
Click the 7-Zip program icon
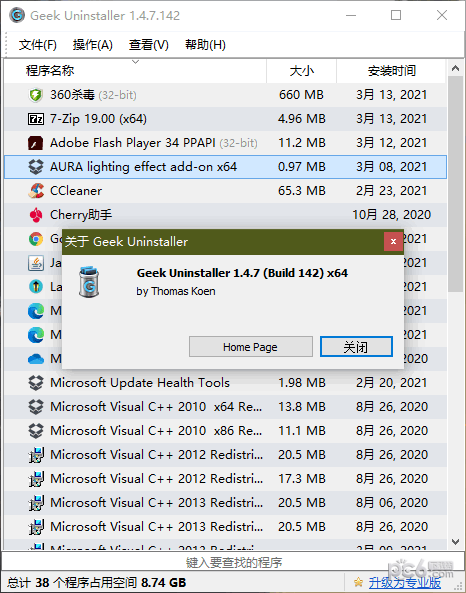point(36,119)
